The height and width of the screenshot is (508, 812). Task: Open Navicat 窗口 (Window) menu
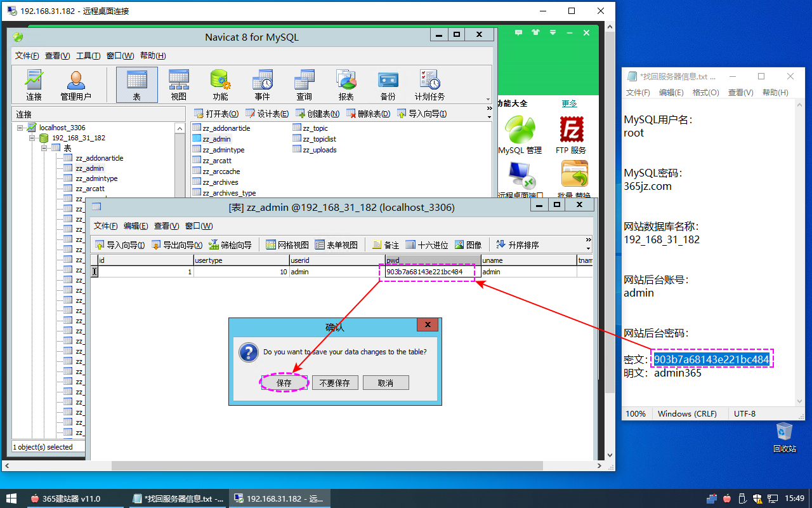(x=120, y=56)
